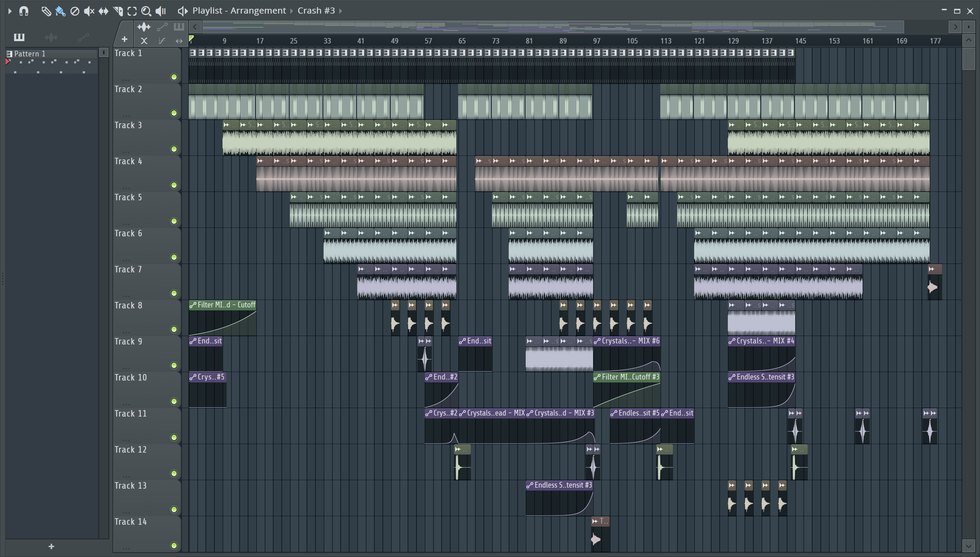Mute Track 2 with its green light
Viewport: 980px width, 557px height.
[x=174, y=113]
